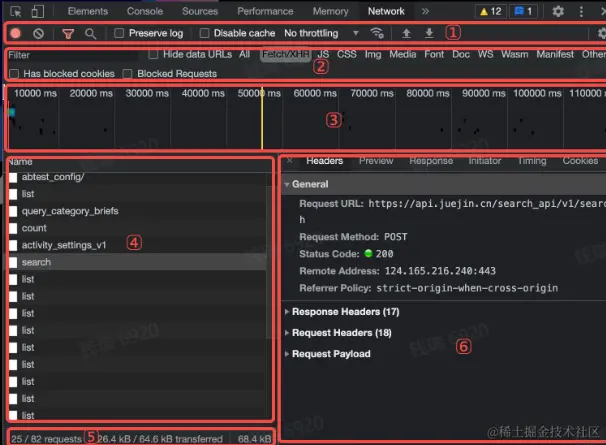Select the query_category_briefs request
This screenshot has width=606, height=445.
138,211
